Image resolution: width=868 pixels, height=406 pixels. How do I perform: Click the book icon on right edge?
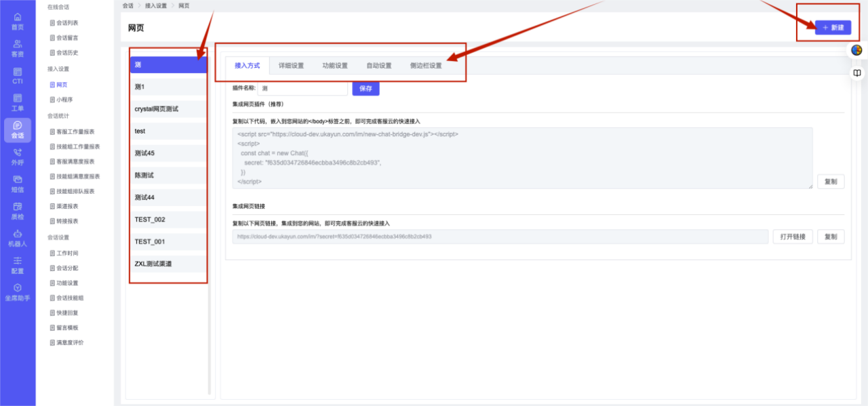(857, 73)
